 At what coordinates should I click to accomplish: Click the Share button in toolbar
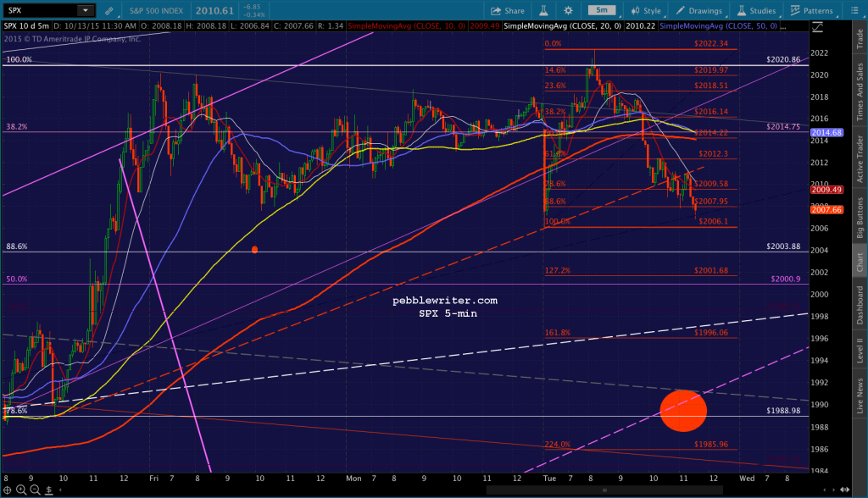507,10
